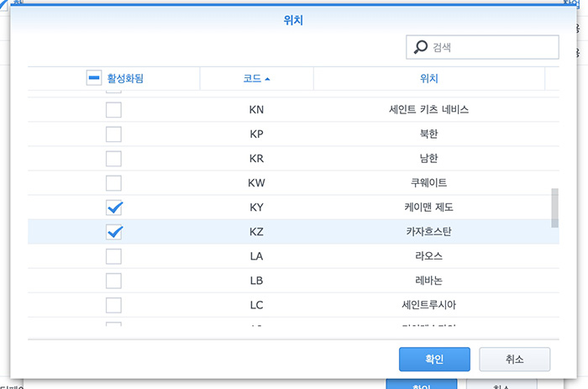Viewport: 588px width, 389px height.
Task: Click the 카자흐스탄 location text
Action: coord(428,232)
